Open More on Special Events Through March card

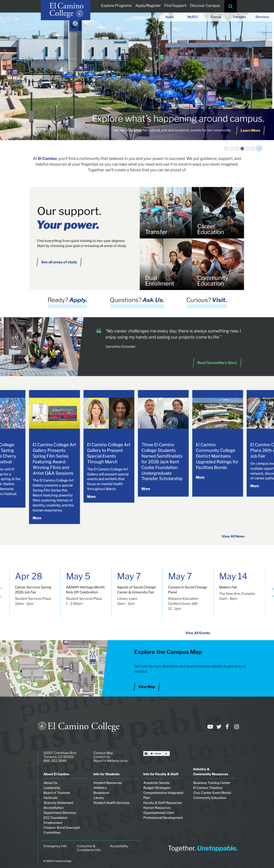[x=91, y=497]
